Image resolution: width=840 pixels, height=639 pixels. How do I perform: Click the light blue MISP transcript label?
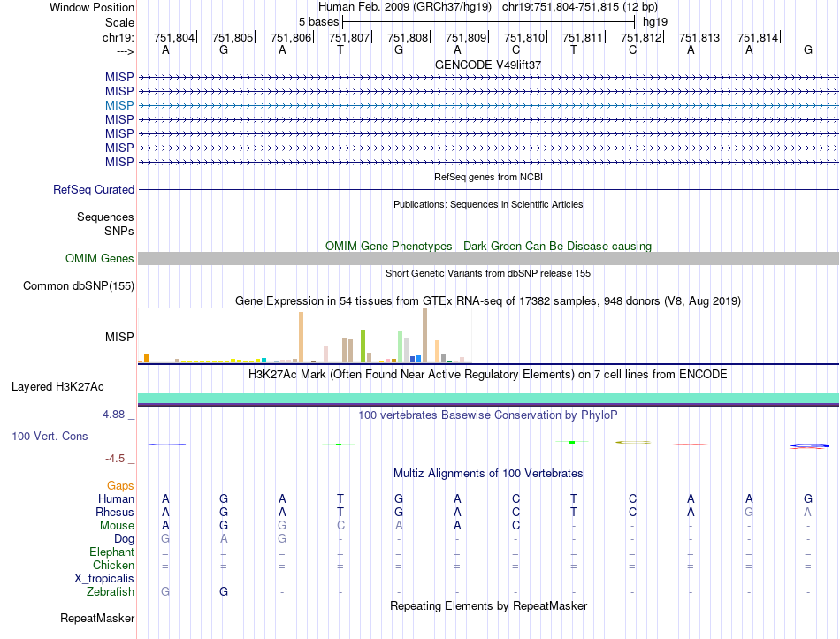point(119,105)
